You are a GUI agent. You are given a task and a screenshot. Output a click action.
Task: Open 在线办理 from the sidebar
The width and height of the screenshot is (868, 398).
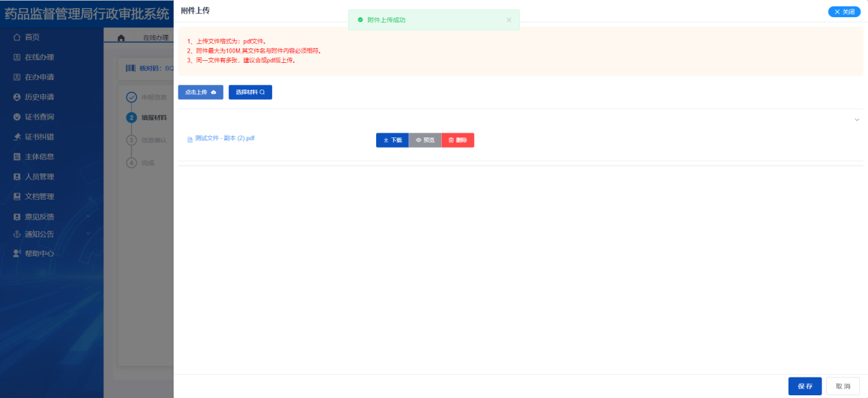click(39, 57)
